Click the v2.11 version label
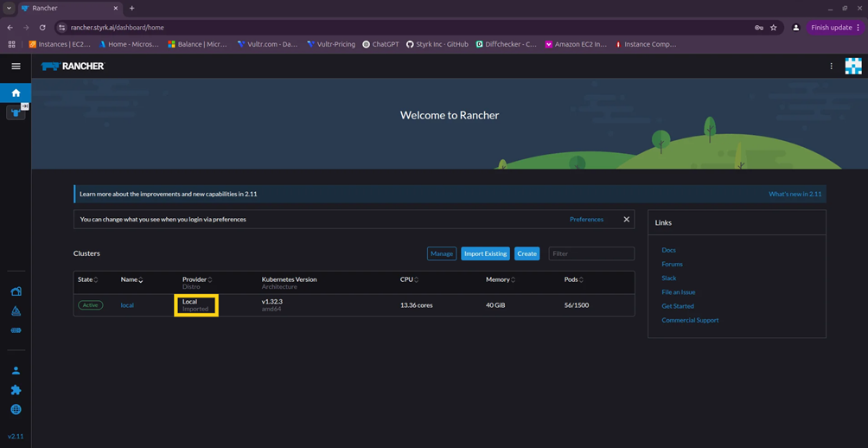The image size is (868, 448). click(x=16, y=437)
